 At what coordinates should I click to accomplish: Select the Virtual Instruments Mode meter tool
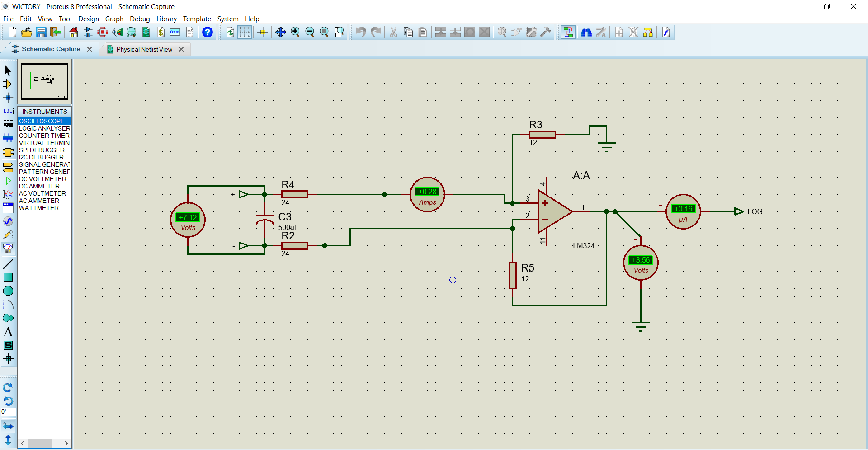(8, 248)
